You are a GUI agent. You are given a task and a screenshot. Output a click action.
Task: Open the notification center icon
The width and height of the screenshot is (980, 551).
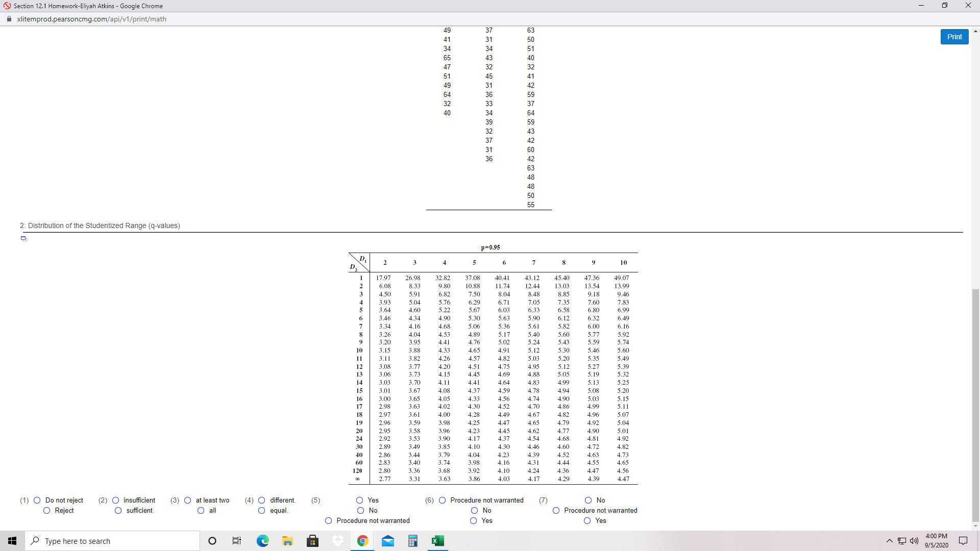click(x=963, y=541)
